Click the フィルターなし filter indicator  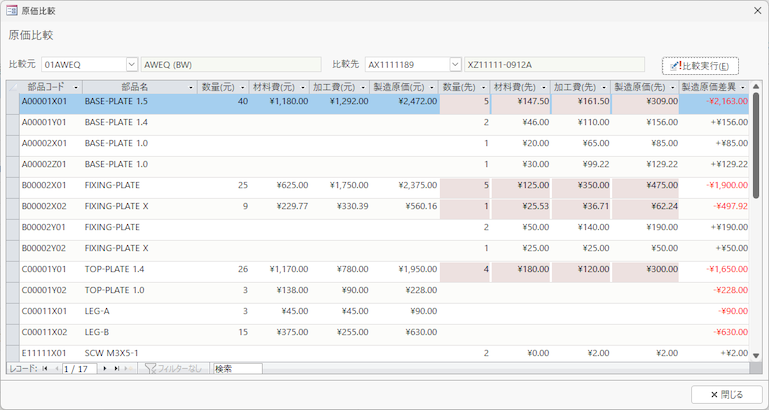click(173, 369)
